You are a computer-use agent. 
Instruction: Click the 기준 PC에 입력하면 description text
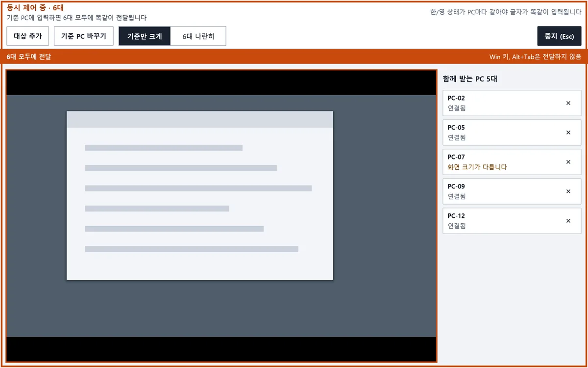[x=77, y=18]
